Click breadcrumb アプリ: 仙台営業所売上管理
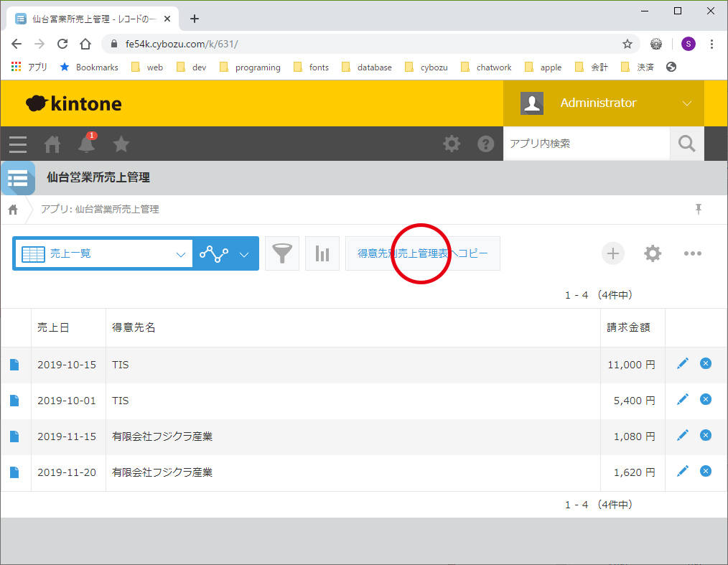The width and height of the screenshot is (728, 565). click(100, 210)
